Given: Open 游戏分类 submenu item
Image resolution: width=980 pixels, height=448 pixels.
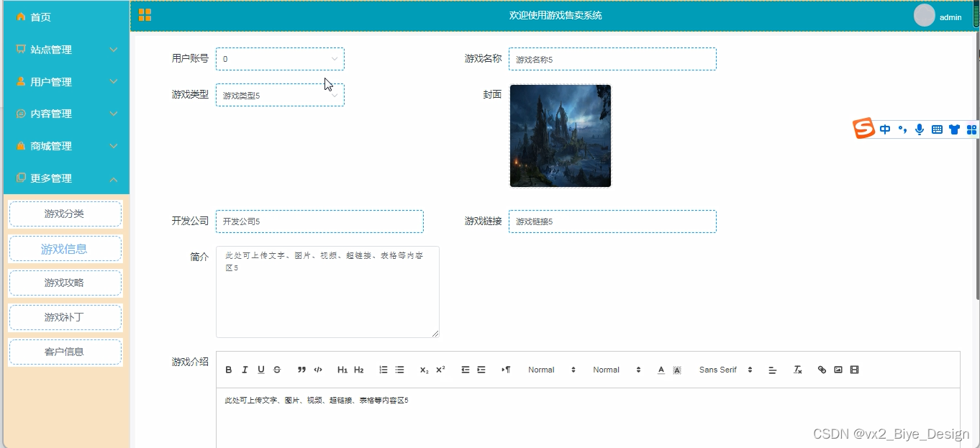Looking at the screenshot, I should tap(65, 214).
